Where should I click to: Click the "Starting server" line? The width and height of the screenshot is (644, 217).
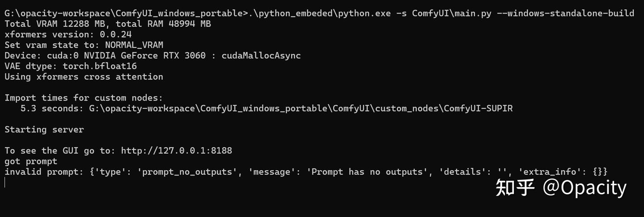click(44, 129)
